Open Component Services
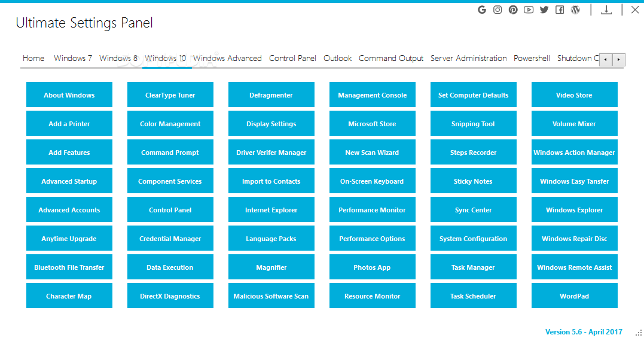The height and width of the screenshot is (338, 644). click(x=170, y=181)
